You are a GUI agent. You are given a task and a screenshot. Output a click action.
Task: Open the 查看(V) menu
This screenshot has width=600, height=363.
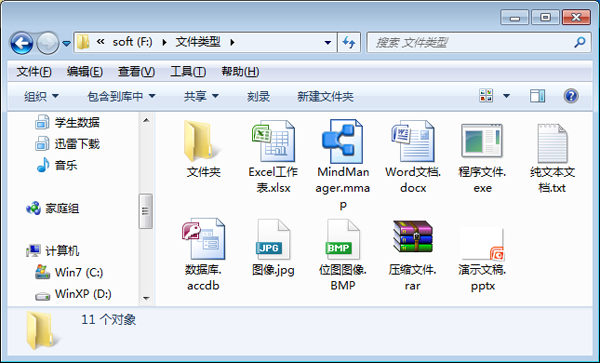click(136, 72)
